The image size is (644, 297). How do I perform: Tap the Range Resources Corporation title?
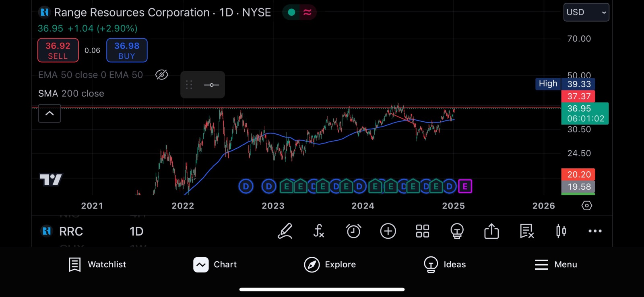[132, 12]
